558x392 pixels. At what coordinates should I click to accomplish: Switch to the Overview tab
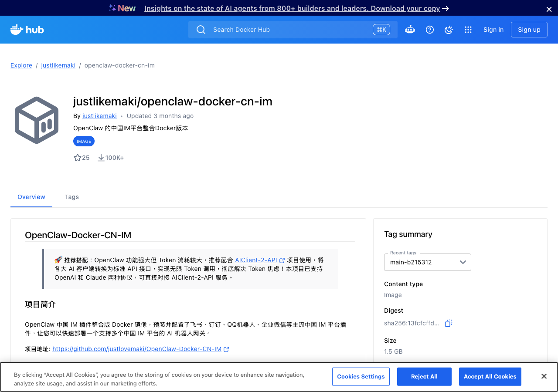click(x=31, y=197)
